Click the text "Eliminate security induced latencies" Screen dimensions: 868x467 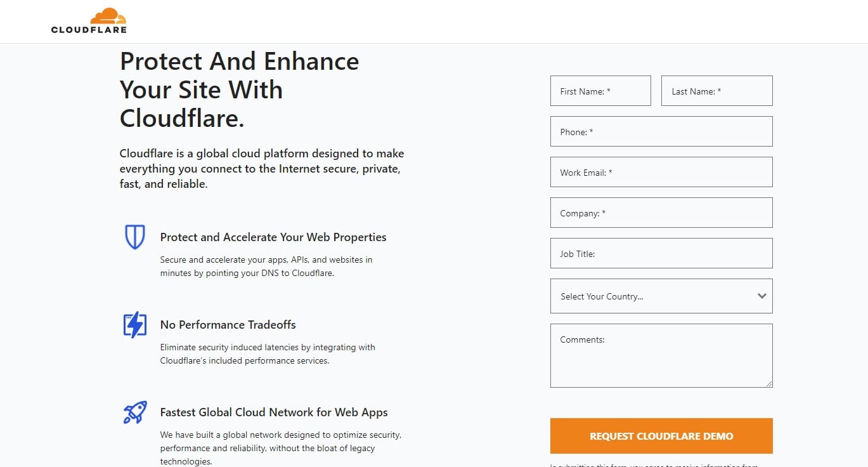point(268,354)
